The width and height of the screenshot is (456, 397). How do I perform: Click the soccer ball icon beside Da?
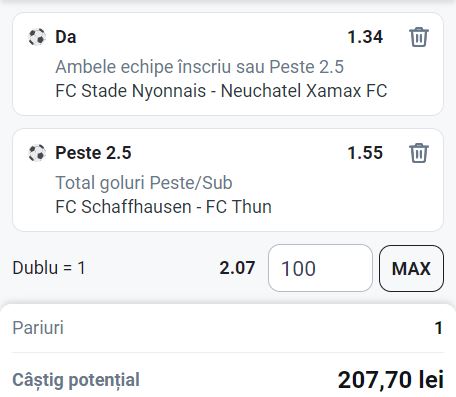[x=37, y=37]
